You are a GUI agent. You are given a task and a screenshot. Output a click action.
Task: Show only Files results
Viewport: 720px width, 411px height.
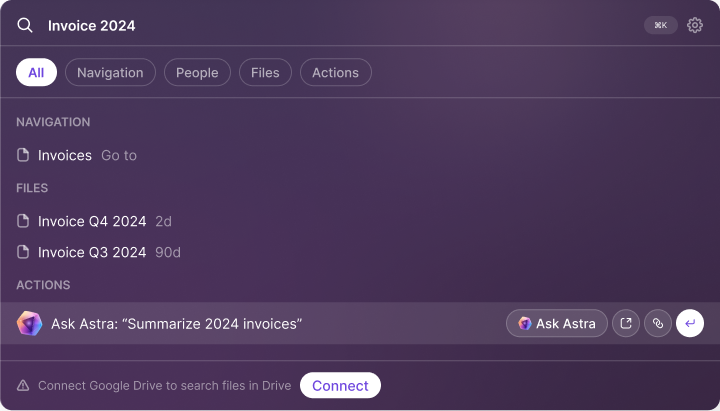click(x=265, y=72)
